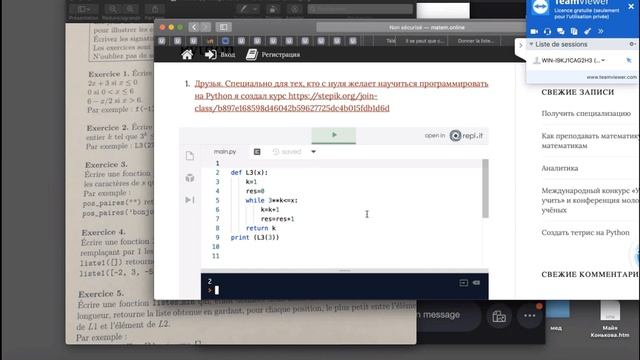
Task: Toggle the browser sidebar button
Action: tap(224, 27)
